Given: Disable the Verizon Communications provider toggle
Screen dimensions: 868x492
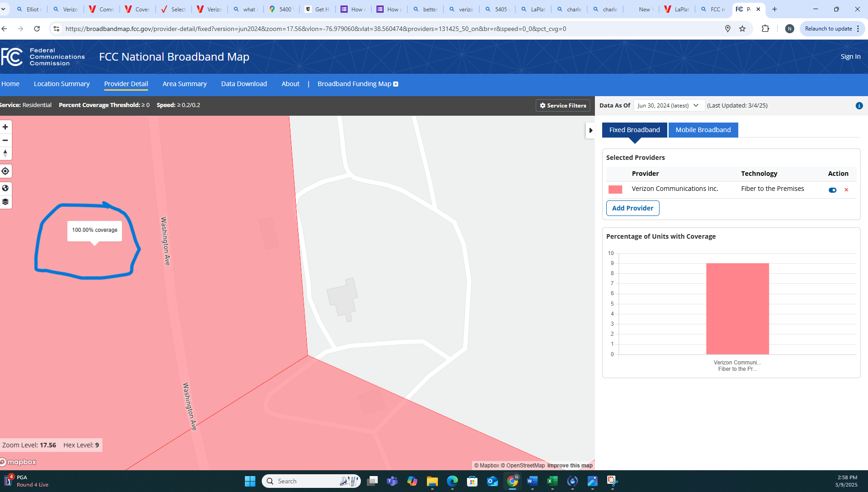Looking at the screenshot, I should 832,190.
